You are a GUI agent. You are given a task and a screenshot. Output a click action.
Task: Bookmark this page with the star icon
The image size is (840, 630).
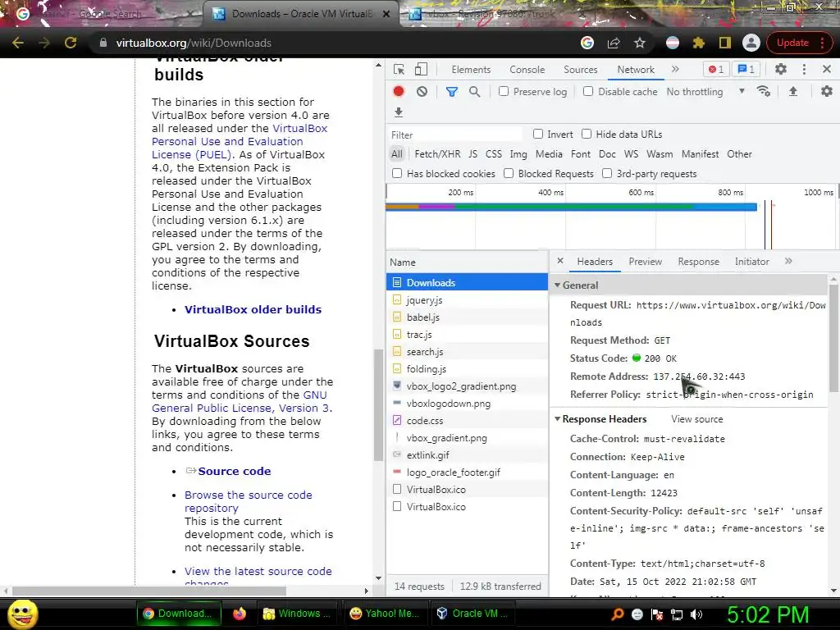click(640, 43)
